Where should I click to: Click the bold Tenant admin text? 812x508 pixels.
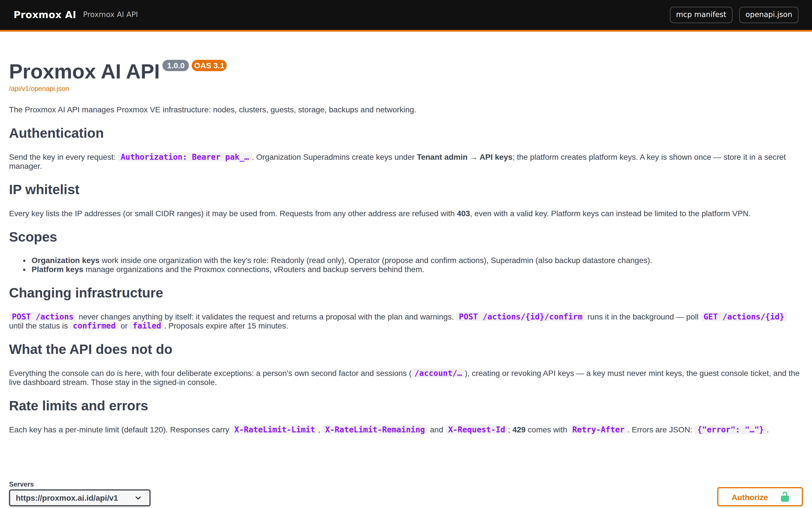tap(442, 157)
